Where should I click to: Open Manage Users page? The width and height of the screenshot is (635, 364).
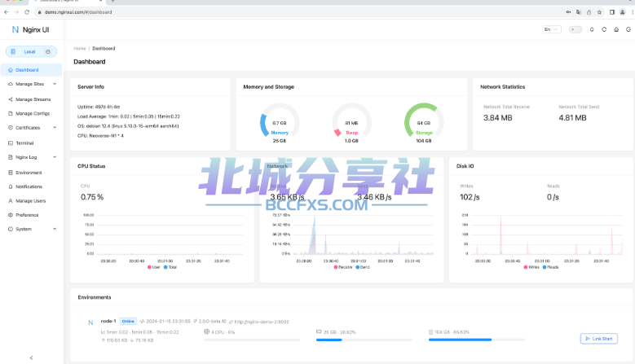(x=31, y=201)
